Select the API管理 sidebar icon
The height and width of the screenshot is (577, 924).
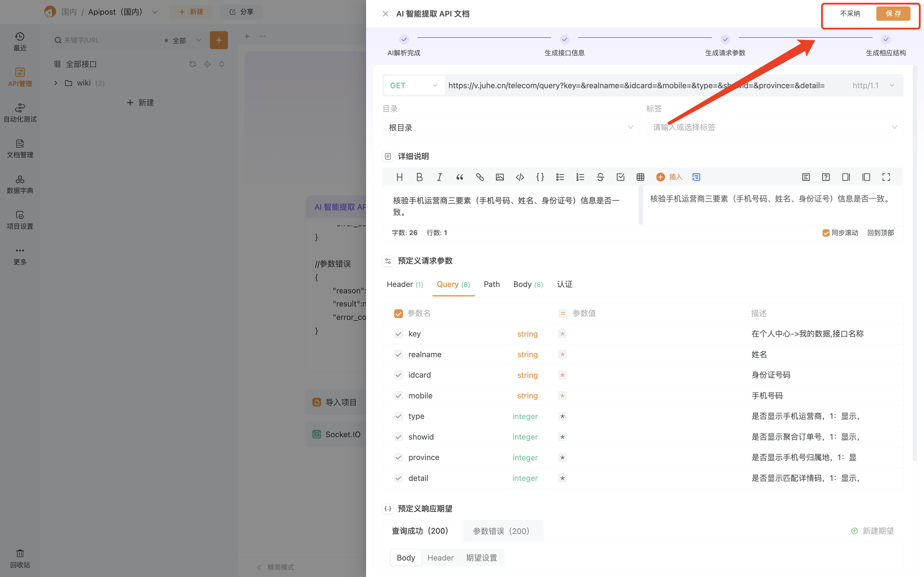click(x=20, y=77)
